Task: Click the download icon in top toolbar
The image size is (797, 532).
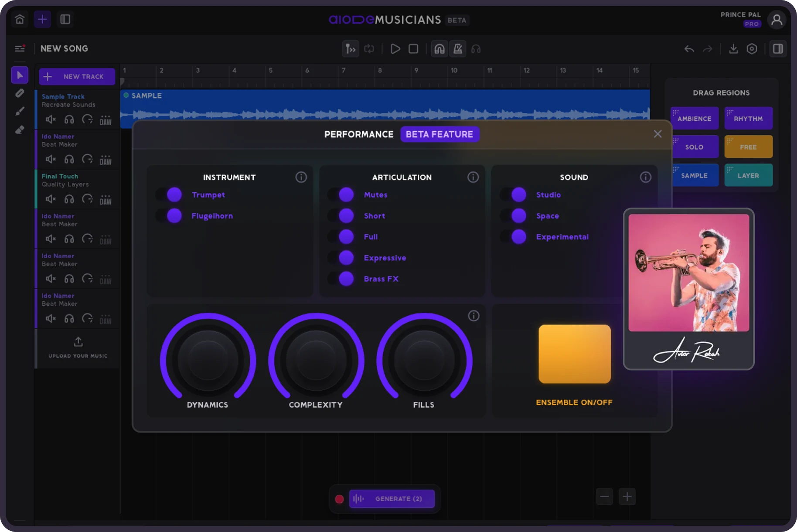Action: [x=733, y=49]
